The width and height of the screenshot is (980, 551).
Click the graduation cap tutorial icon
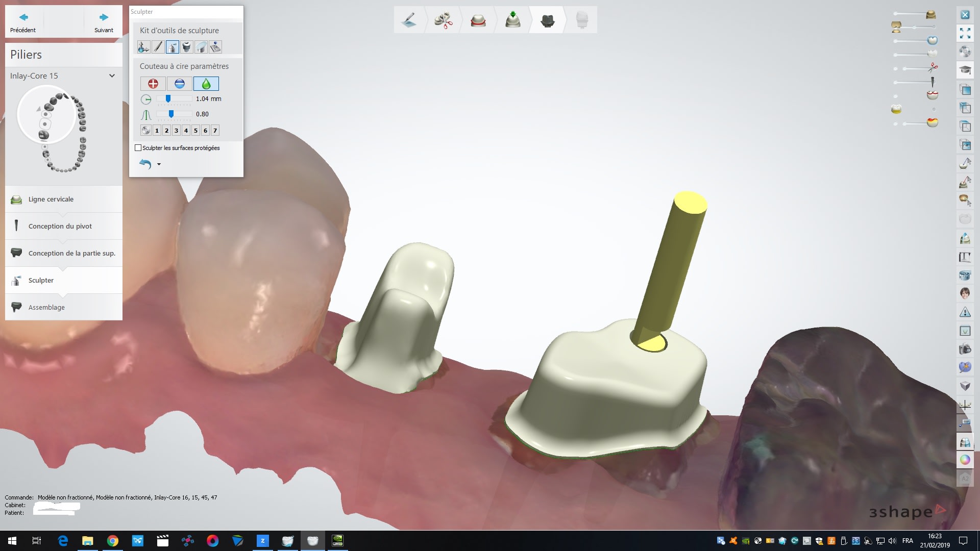[965, 70]
